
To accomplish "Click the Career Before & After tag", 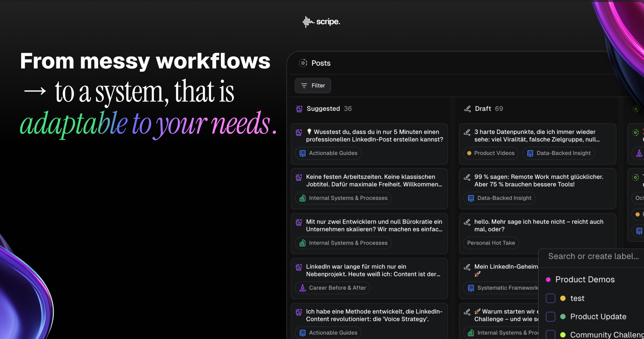I will click(x=333, y=288).
